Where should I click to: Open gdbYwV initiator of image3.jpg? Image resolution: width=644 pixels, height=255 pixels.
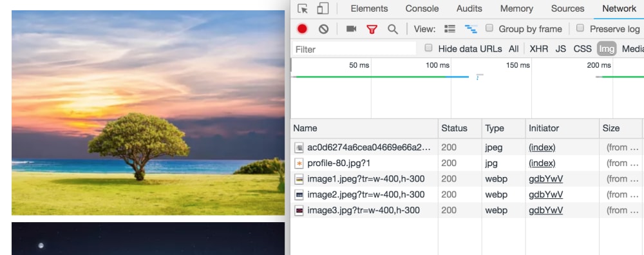[546, 211]
